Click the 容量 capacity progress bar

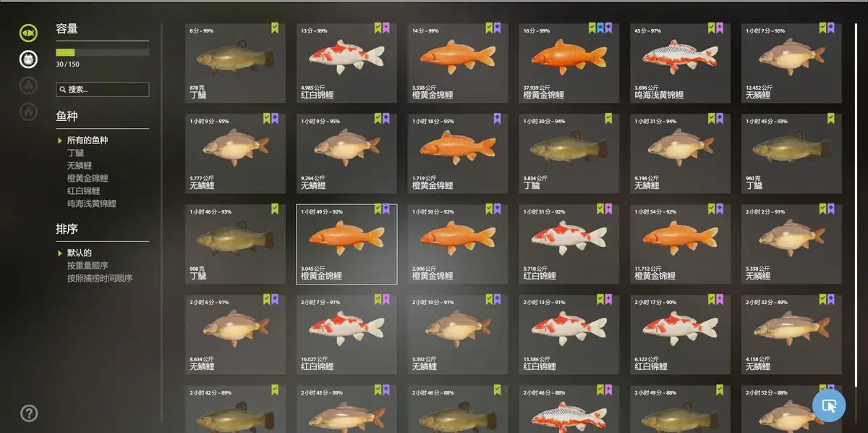103,52
